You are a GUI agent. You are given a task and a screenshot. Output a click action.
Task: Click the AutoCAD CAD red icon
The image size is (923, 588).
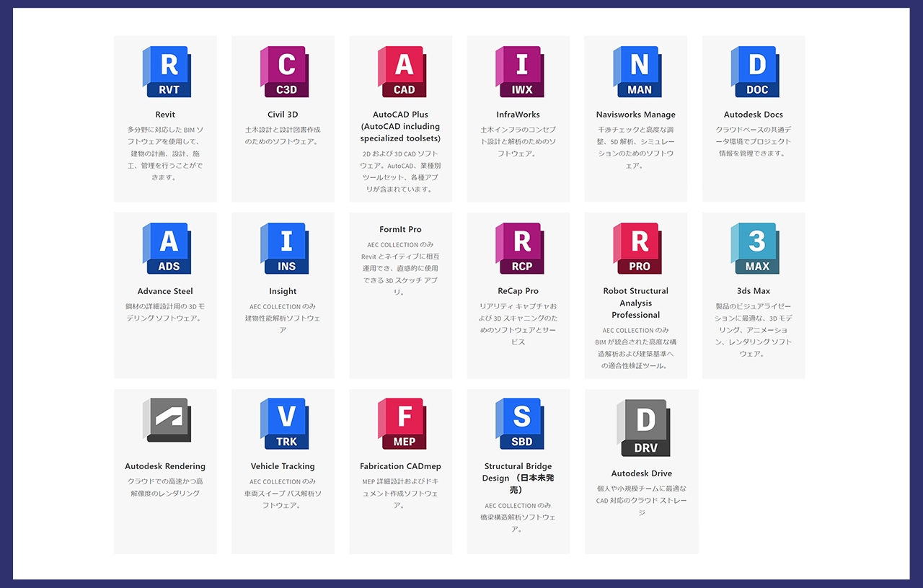pos(401,72)
